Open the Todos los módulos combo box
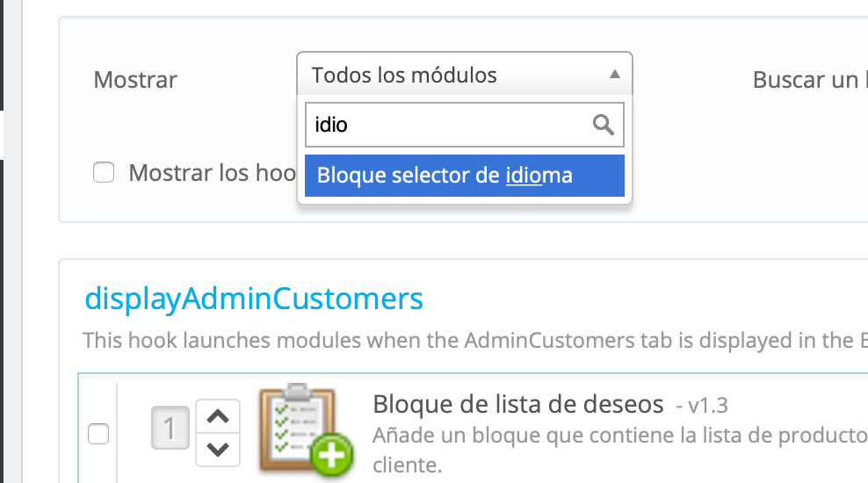 click(x=465, y=74)
